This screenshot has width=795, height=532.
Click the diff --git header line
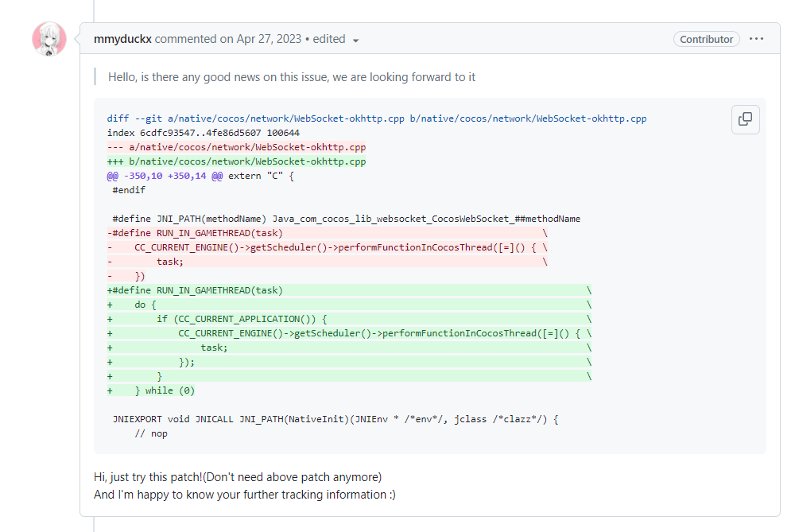click(x=377, y=118)
